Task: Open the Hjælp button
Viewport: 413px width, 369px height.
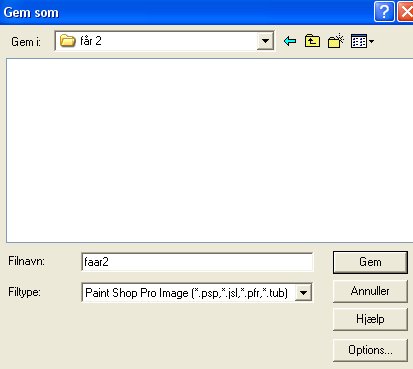Action: pos(370,319)
